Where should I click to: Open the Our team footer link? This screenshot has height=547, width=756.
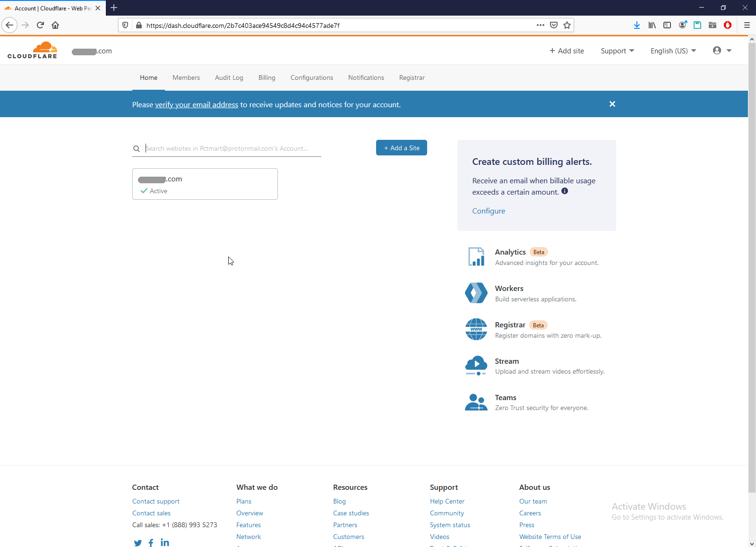click(533, 501)
